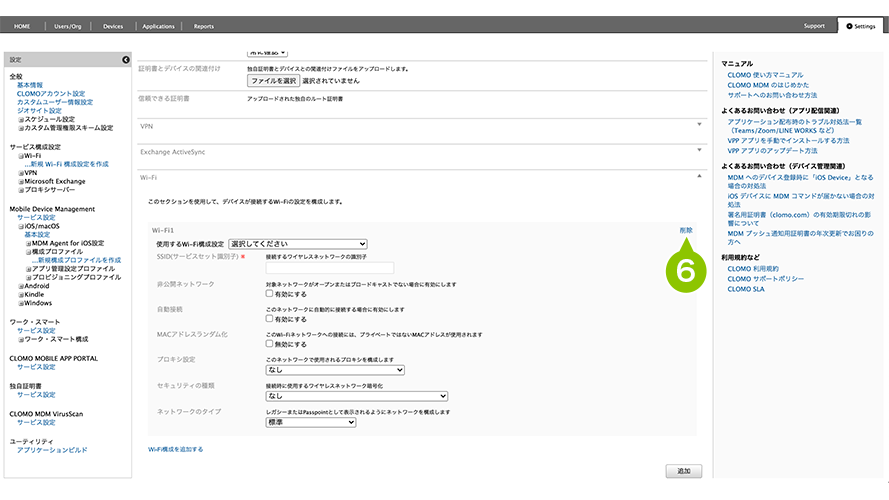The height and width of the screenshot is (500, 889).
Task: Open CLOMO サポートポリシー
Action: pos(765,279)
